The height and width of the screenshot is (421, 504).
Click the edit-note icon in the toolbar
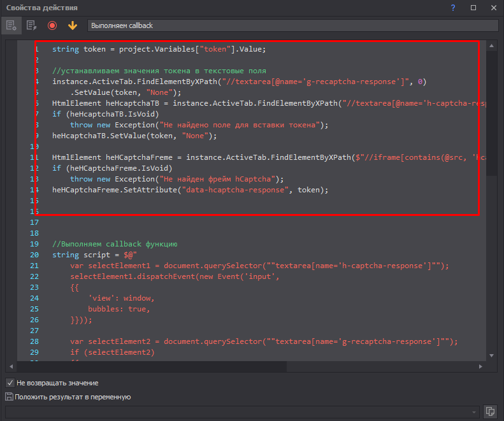(32, 25)
